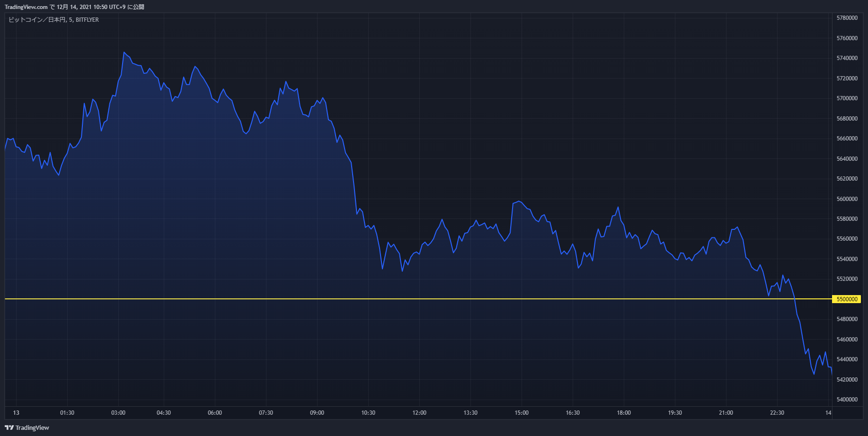The width and height of the screenshot is (868, 436).
Task: Click the 09:00 time axis label
Action: pyautogui.click(x=317, y=413)
